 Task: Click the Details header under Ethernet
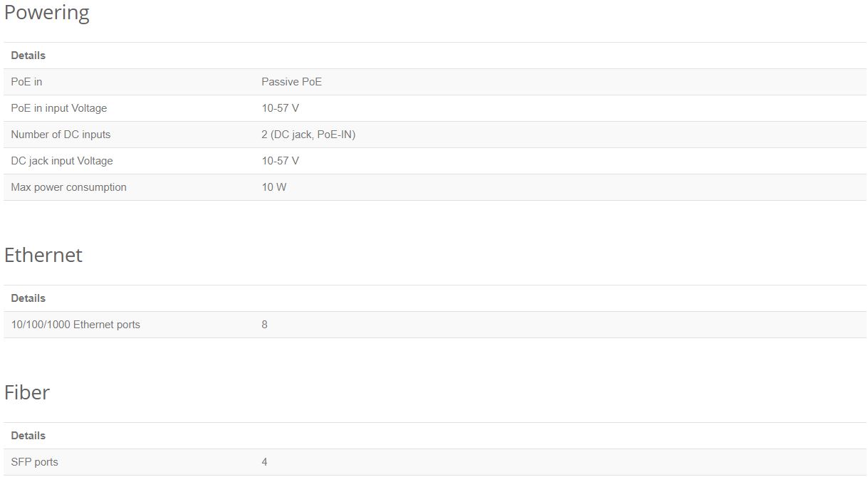[x=28, y=298]
